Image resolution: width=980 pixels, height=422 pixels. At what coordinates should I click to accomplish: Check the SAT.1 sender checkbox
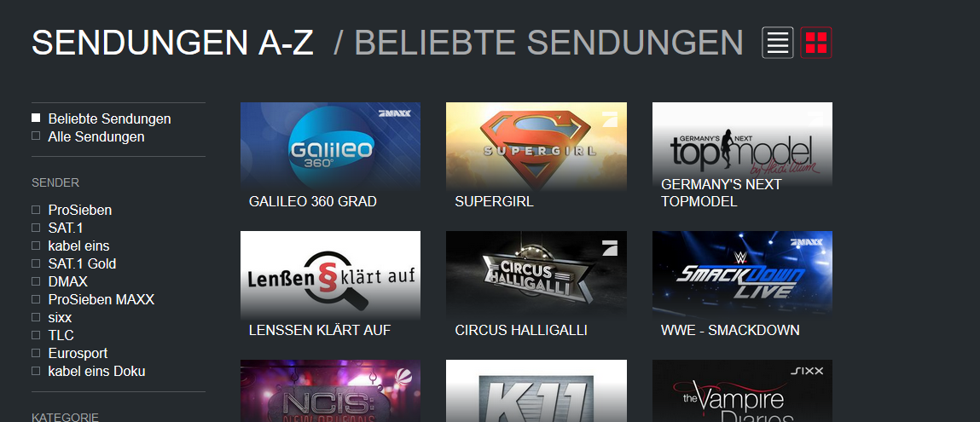click(x=36, y=228)
